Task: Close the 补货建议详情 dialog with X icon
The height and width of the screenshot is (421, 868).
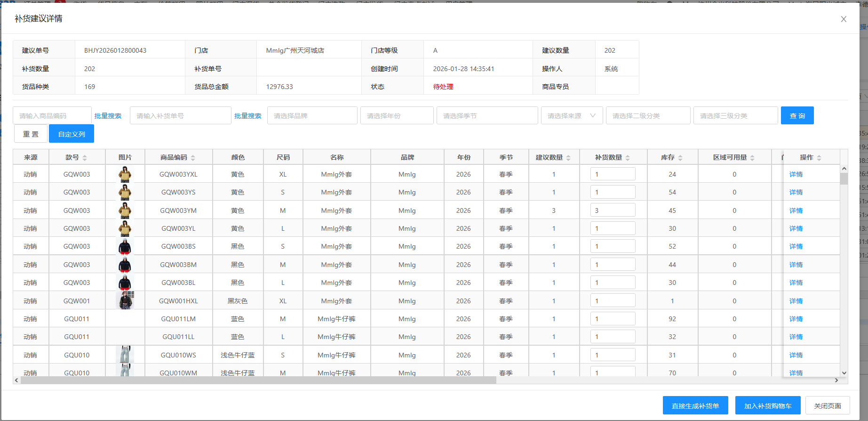Action: 843,19
